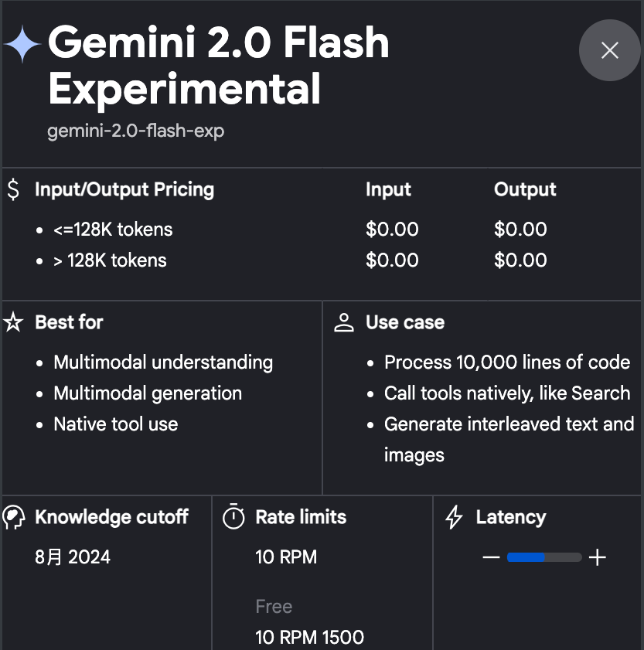
Task: Click the star icon beside Best for
Action: point(14,322)
